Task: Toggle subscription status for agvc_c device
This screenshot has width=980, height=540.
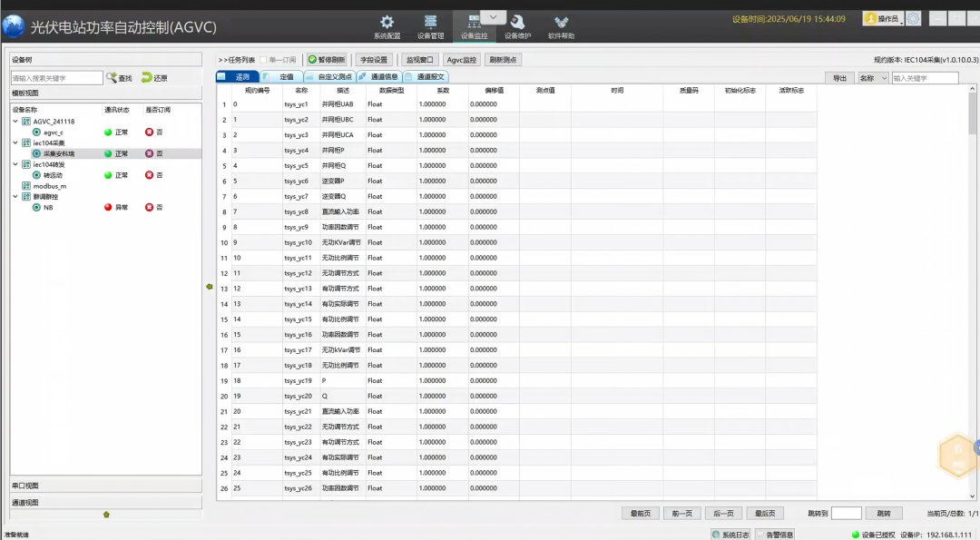Action: 149,132
